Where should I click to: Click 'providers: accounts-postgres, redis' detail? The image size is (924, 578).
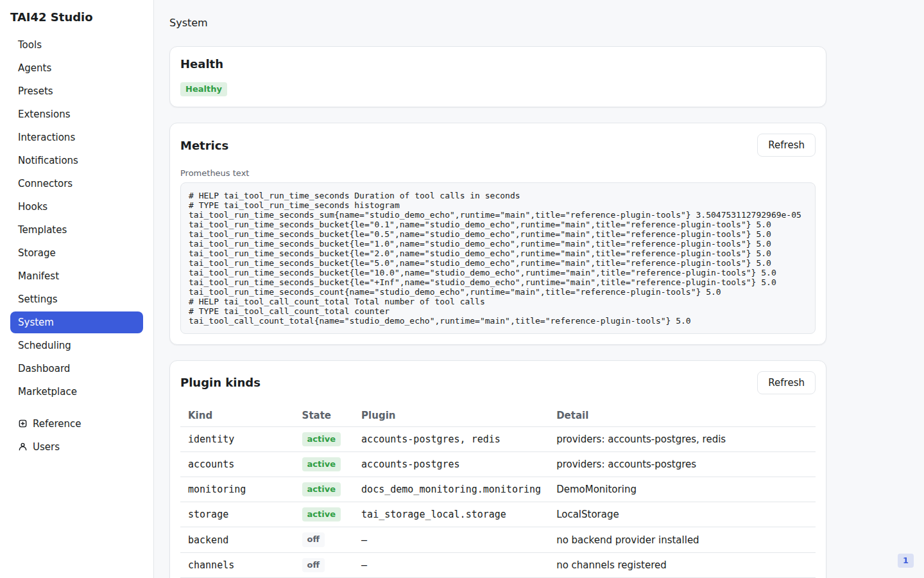tap(641, 439)
